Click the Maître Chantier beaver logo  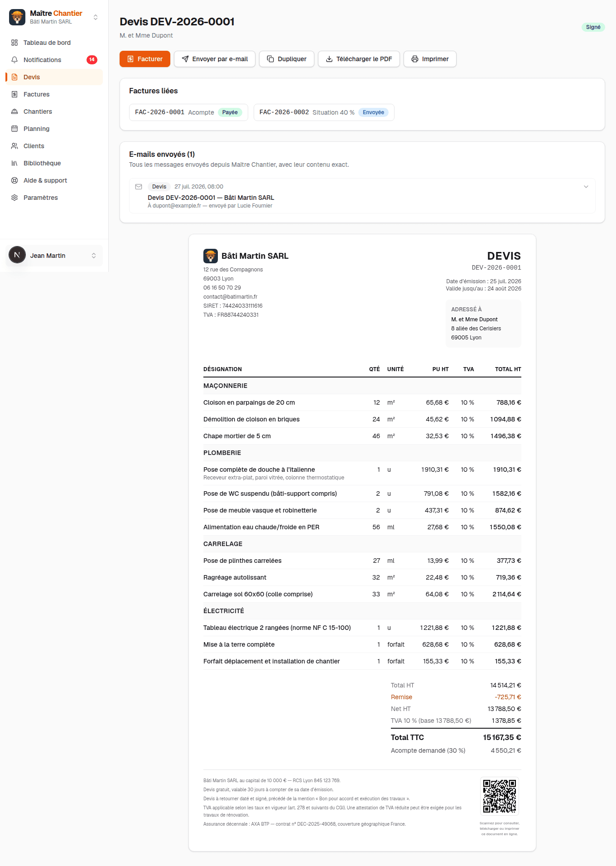(17, 17)
